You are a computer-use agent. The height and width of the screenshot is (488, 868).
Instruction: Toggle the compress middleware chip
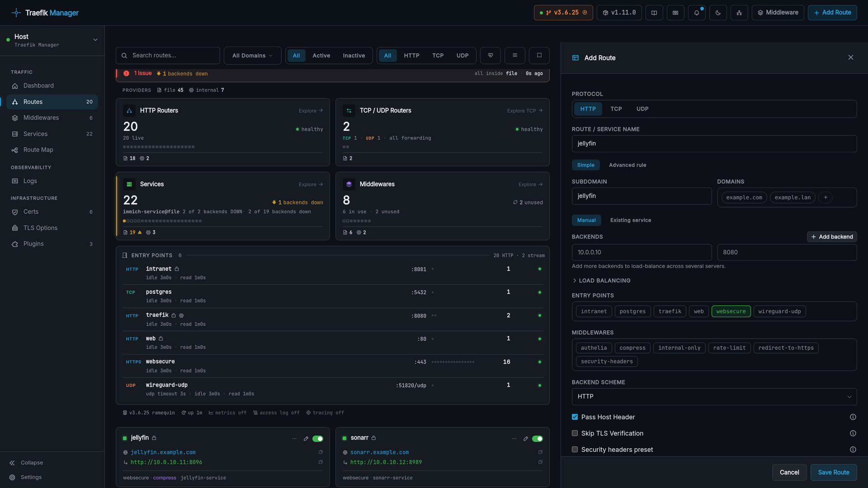coord(632,348)
